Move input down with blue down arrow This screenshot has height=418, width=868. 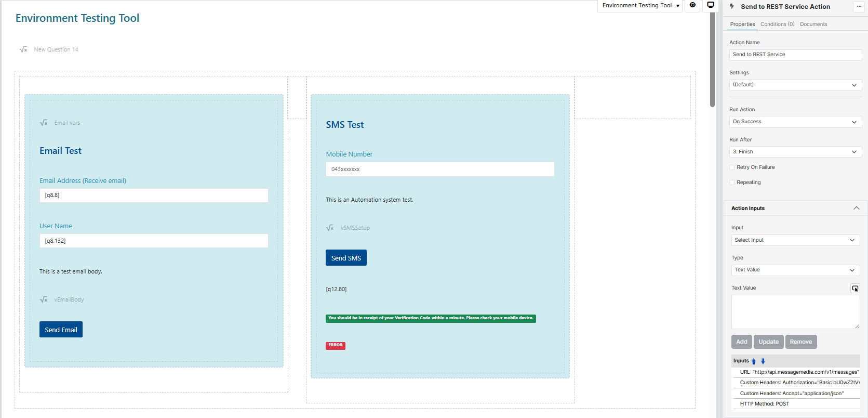coord(763,361)
